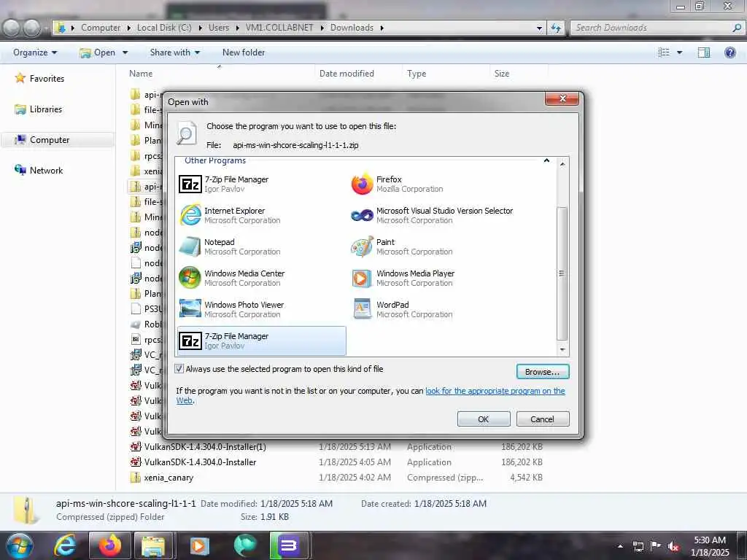Viewport: 747px width, 560px height.
Task: Click the program list scroll up arrow
Action: [x=562, y=164]
